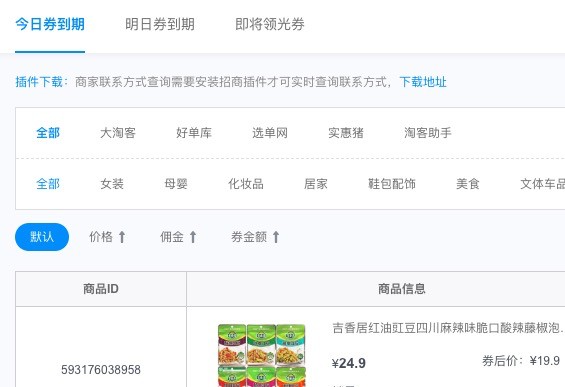
Task: Choose the 美食 category filter
Action: (x=468, y=184)
